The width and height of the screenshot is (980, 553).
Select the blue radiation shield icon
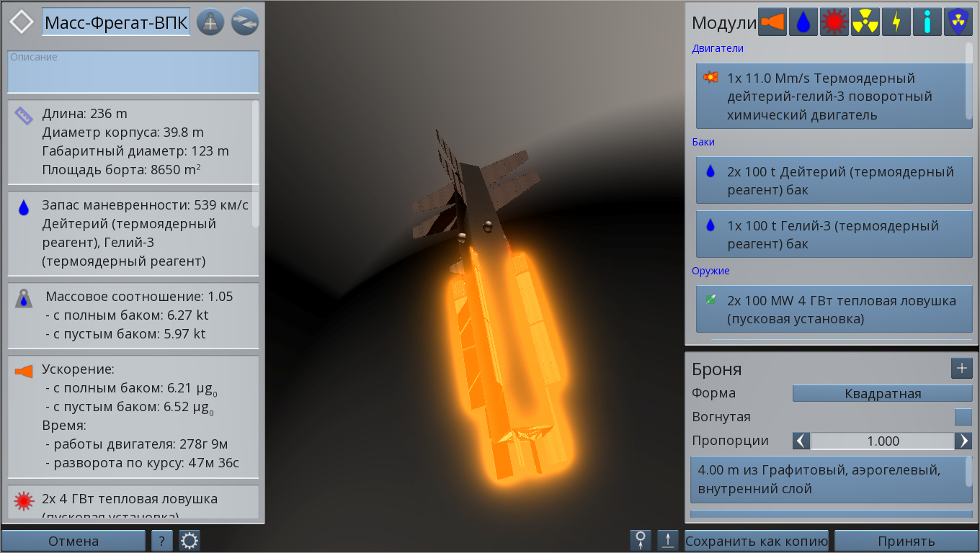pyautogui.click(x=958, y=22)
